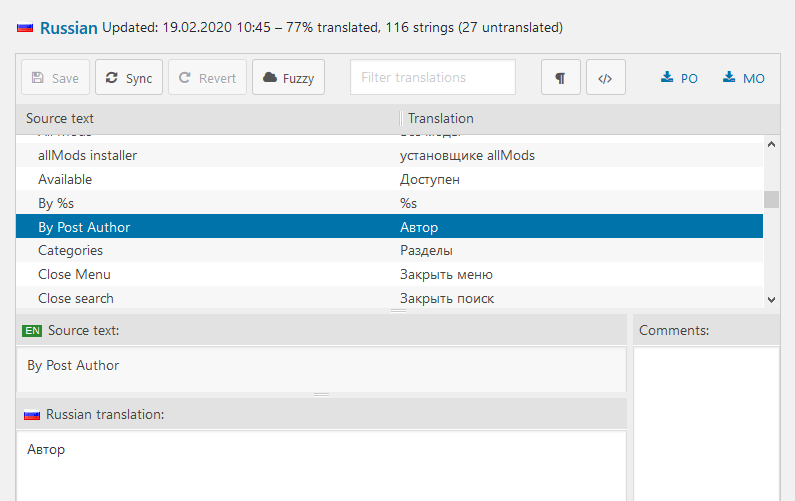Image resolution: width=795 pixels, height=501 pixels.
Task: Click the "By Post Author" source text pane
Action: point(321,369)
